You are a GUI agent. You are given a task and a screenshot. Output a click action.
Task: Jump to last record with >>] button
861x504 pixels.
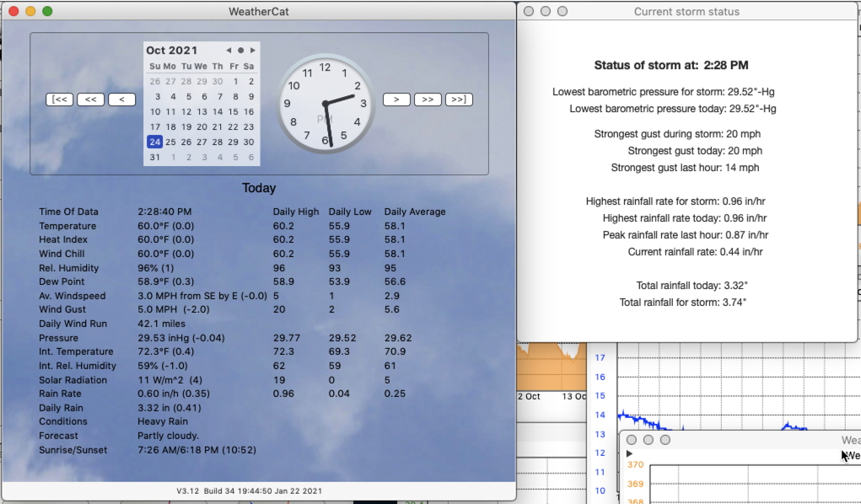pos(459,99)
